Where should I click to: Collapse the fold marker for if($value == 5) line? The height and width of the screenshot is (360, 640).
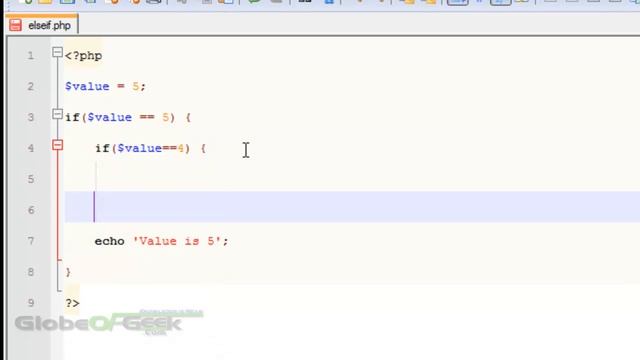pos(58,114)
